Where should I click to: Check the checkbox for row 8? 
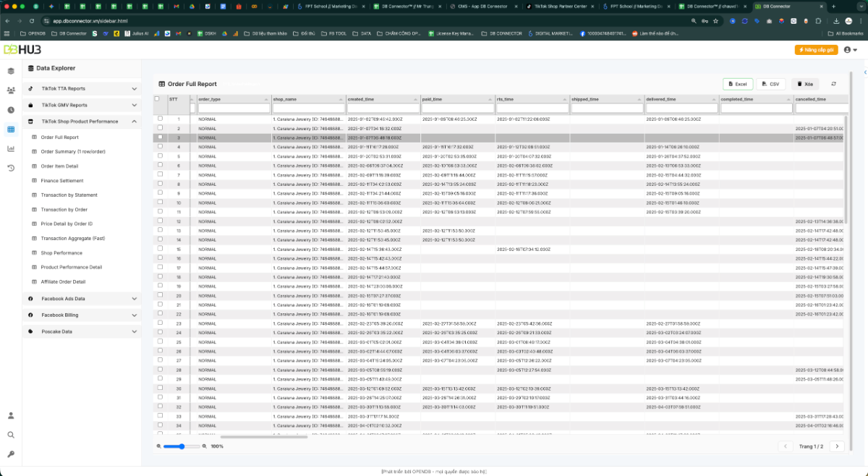pyautogui.click(x=160, y=184)
